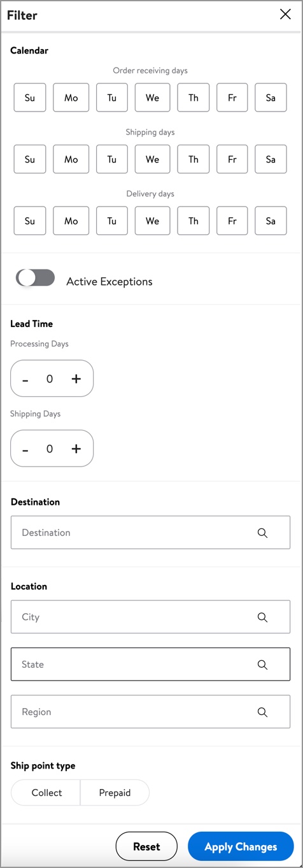This screenshot has width=303, height=868.
Task: Click the search icon in the State field
Action: (262, 664)
